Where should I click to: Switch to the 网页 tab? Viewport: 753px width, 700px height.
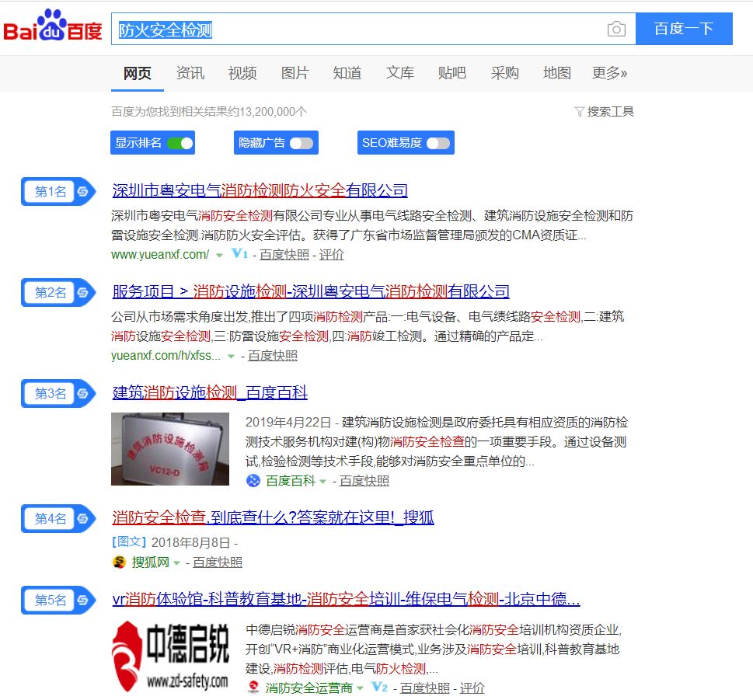(138, 73)
